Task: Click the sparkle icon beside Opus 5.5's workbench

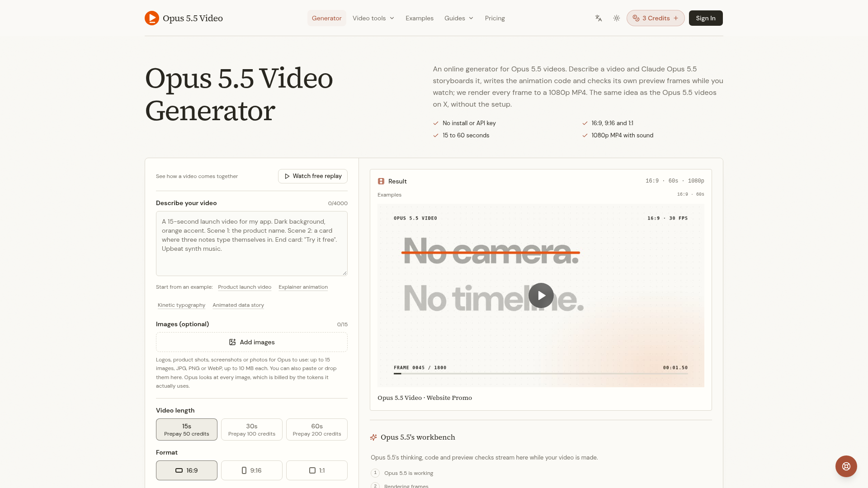Action: (x=373, y=437)
